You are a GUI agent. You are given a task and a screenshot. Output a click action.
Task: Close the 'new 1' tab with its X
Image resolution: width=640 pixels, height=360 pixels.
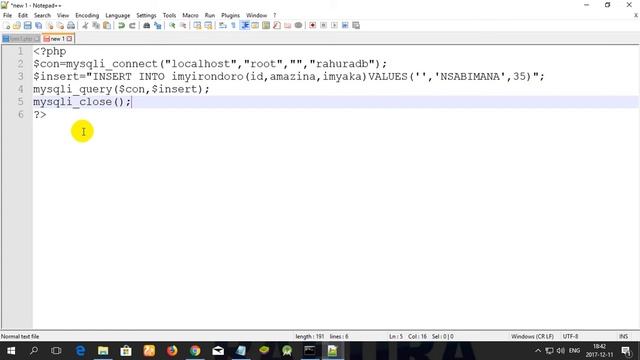[69, 39]
